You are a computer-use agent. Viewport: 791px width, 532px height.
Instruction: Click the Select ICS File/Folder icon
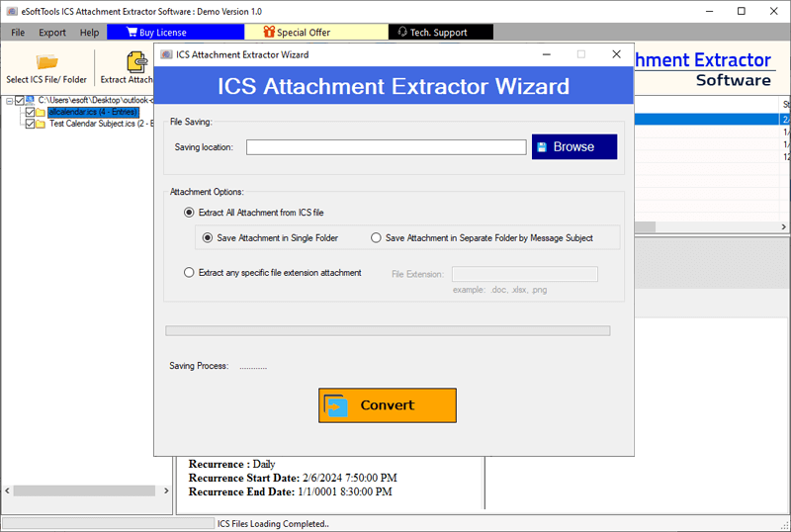[46, 62]
